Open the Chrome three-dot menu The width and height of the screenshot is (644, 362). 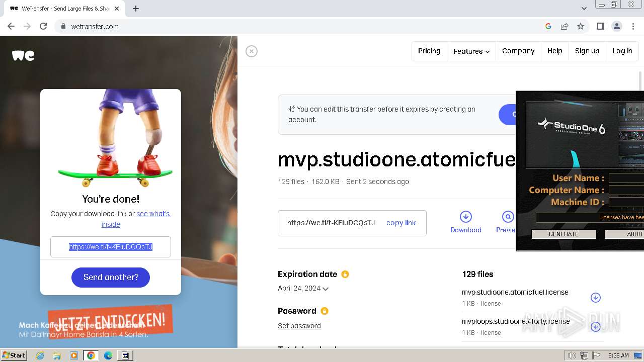(633, 26)
